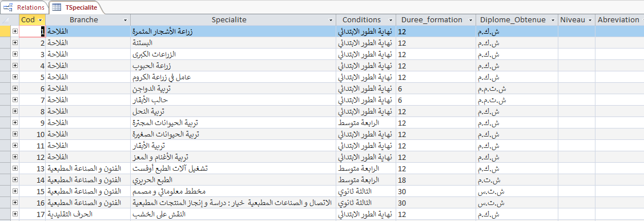
Task: Expand the subdatasheet of record 6
Action: pyautogui.click(x=15, y=89)
